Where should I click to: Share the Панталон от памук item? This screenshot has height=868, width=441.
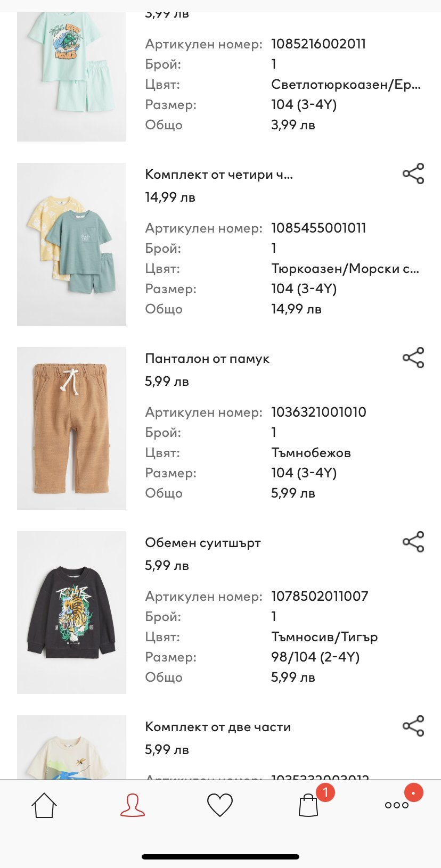tap(413, 358)
